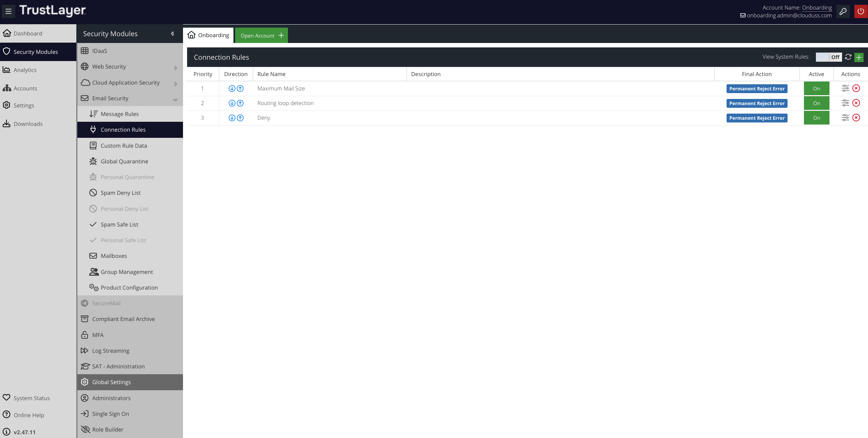Add a new connection rule
The image size is (868, 438).
click(x=859, y=57)
